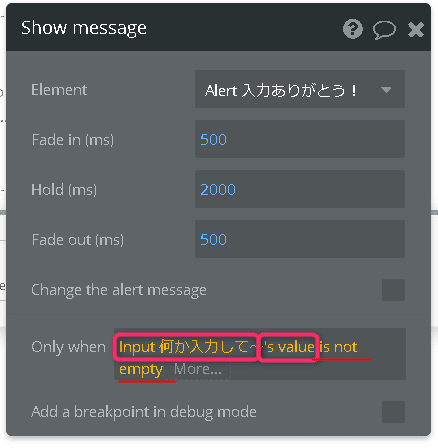Click the word empty in the condition
The image size is (438, 448).
141,370
